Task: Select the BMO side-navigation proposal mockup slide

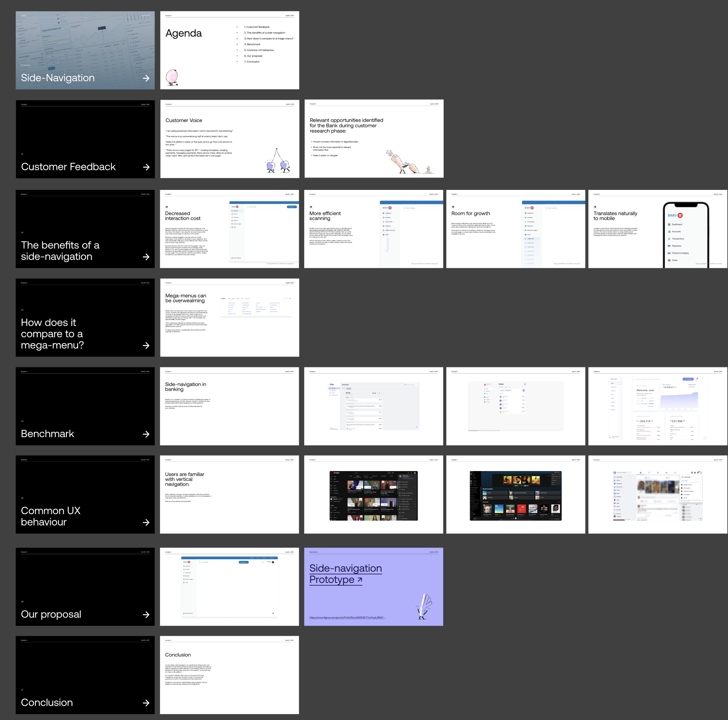Action: (230, 586)
